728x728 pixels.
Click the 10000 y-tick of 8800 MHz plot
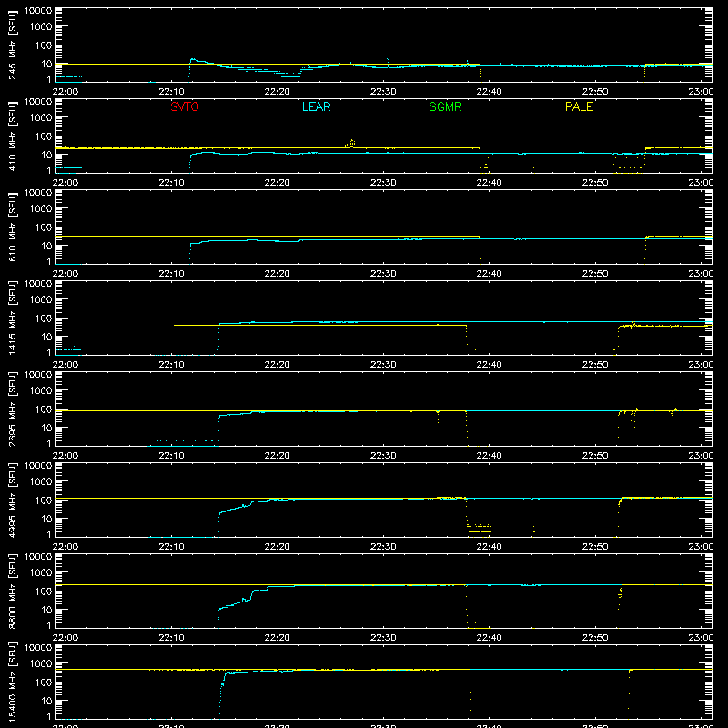(38, 557)
